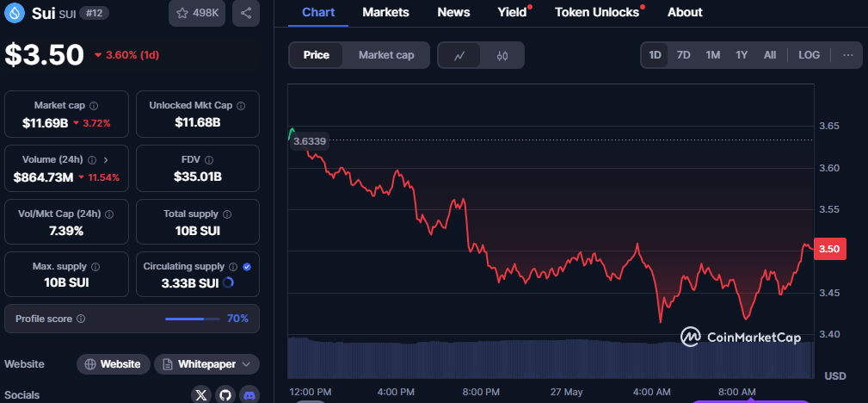Toggle chart to Price view
868x403 pixels.
(x=316, y=55)
